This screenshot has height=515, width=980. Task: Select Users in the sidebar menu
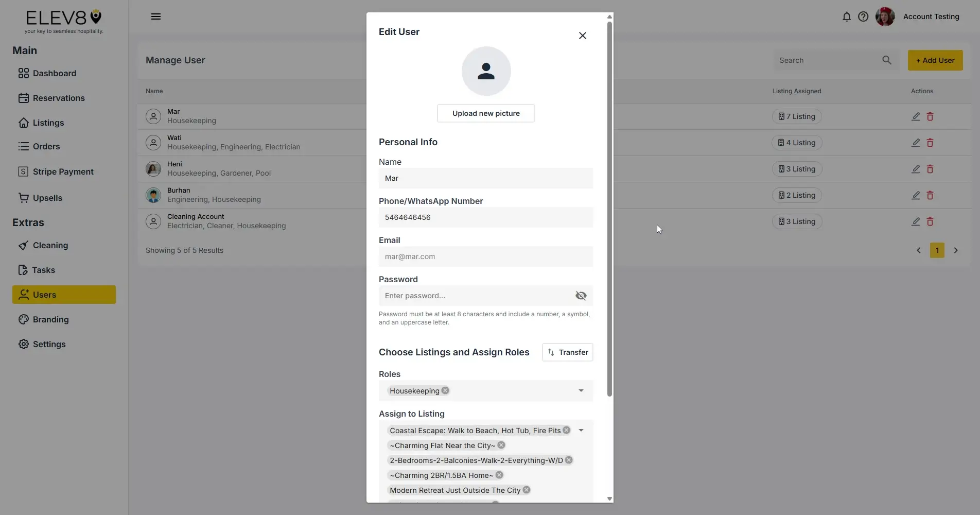[44, 295]
